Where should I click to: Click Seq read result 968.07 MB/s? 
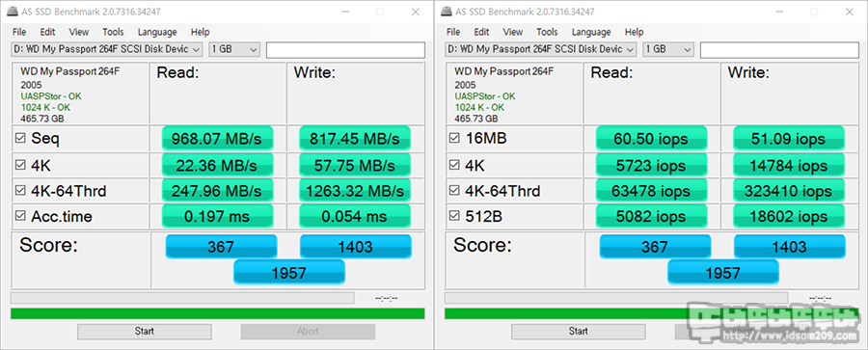click(x=218, y=139)
